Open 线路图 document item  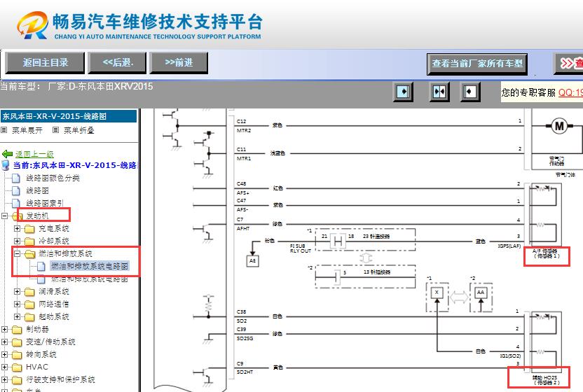pyautogui.click(x=37, y=191)
